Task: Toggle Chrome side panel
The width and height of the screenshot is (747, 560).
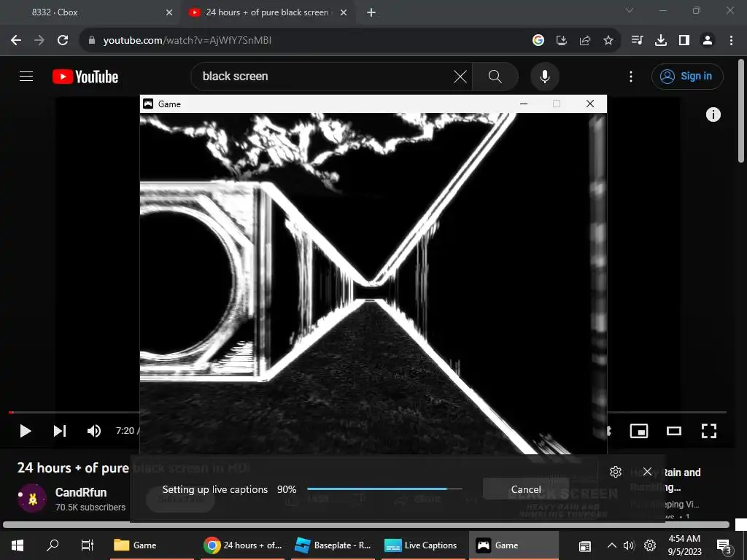Action: coord(684,41)
